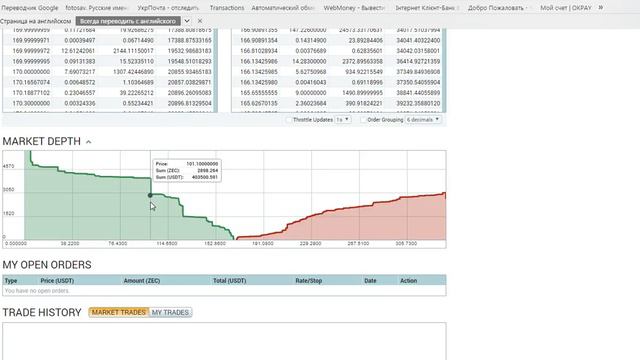640x360 pixels.
Task: Open the '6 decimals' grouping dropdown
Action: point(423,120)
